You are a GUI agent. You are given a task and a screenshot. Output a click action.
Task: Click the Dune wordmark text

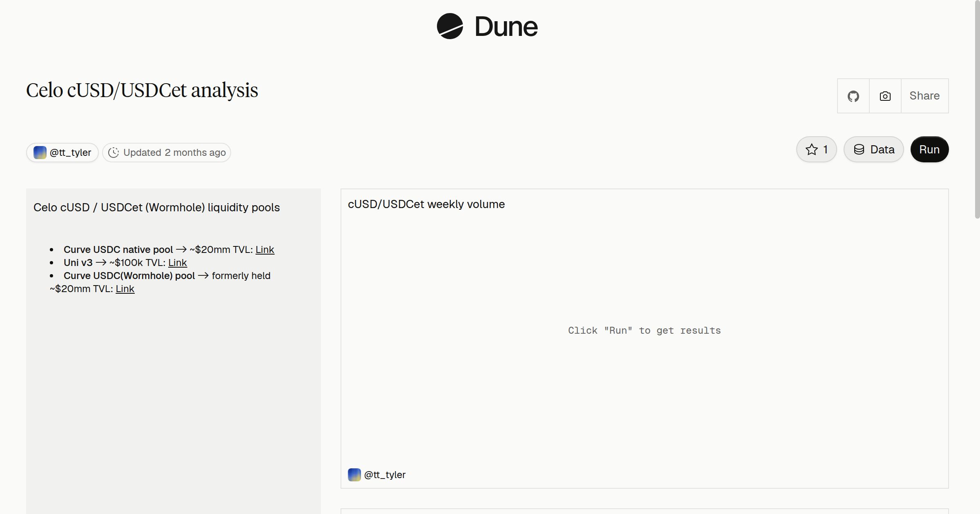506,27
